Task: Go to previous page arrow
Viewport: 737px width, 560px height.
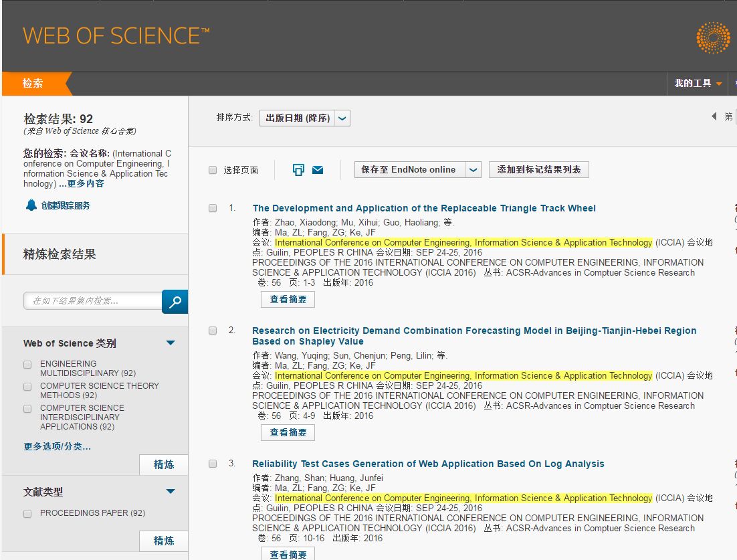Action: [714, 116]
